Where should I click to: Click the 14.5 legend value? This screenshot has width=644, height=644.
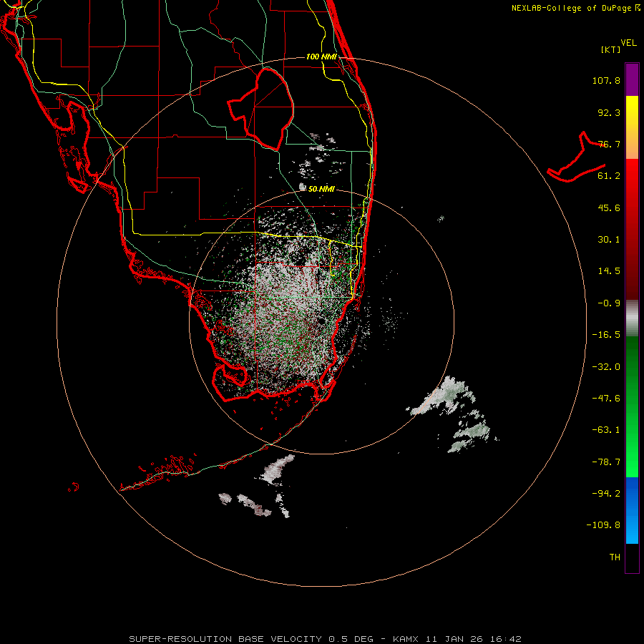609,271
